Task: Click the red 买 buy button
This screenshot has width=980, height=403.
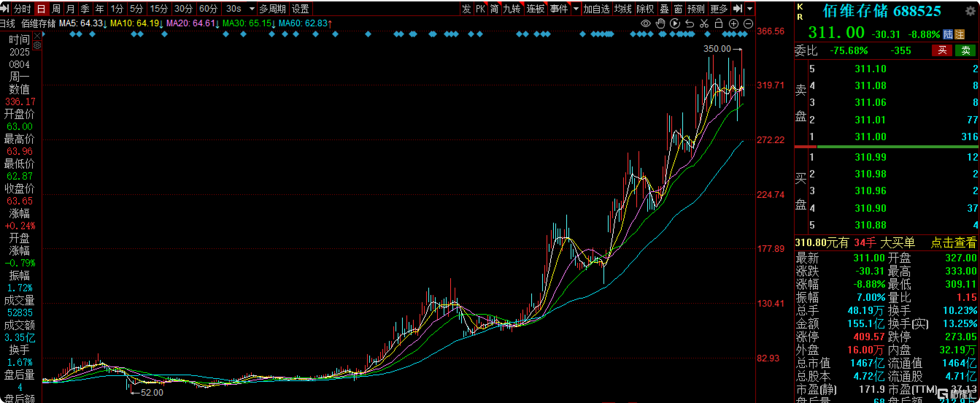Action: 942,51
